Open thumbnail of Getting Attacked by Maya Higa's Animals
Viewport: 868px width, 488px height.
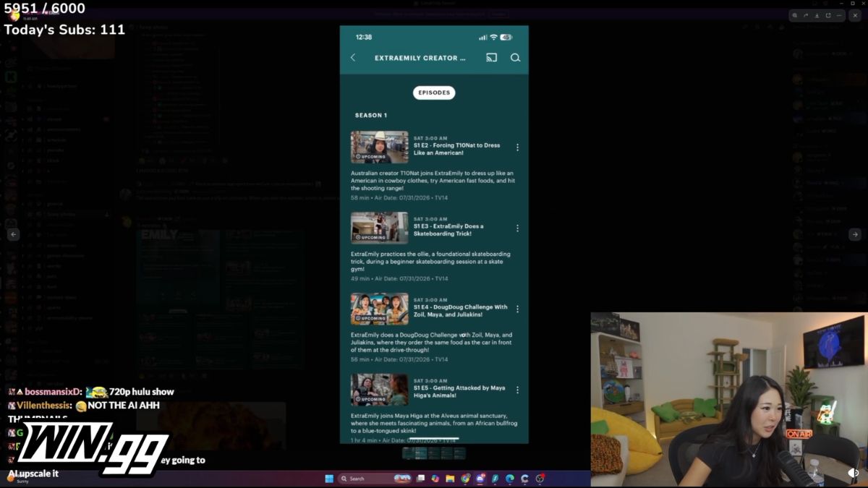tap(380, 390)
